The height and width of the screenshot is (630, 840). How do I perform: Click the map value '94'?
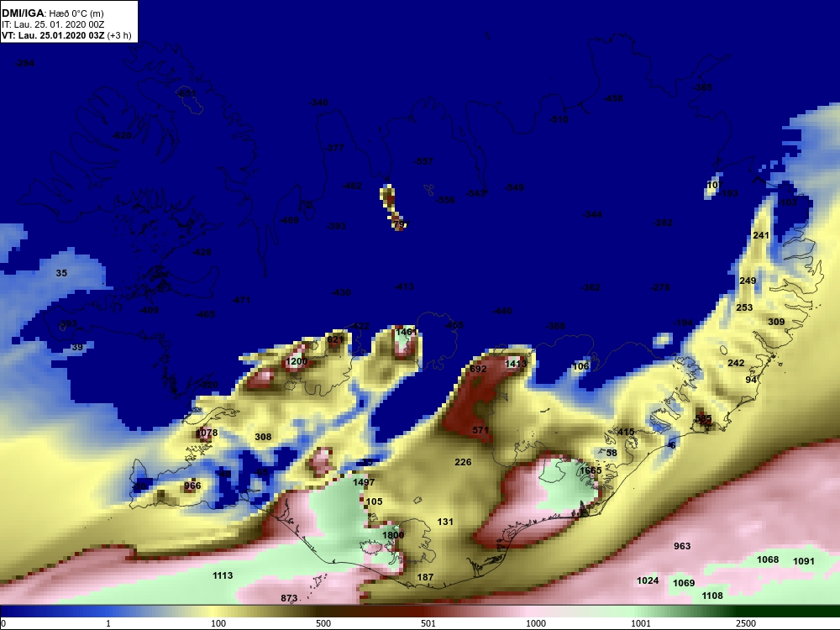751,380
